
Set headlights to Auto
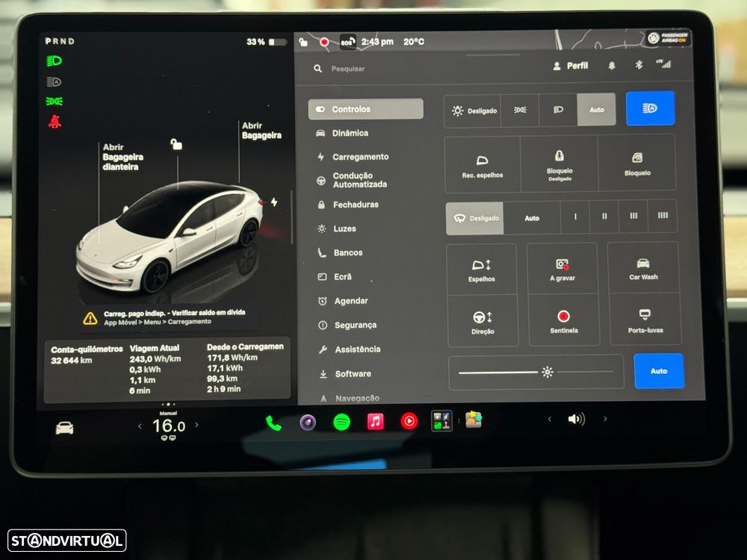(x=596, y=110)
